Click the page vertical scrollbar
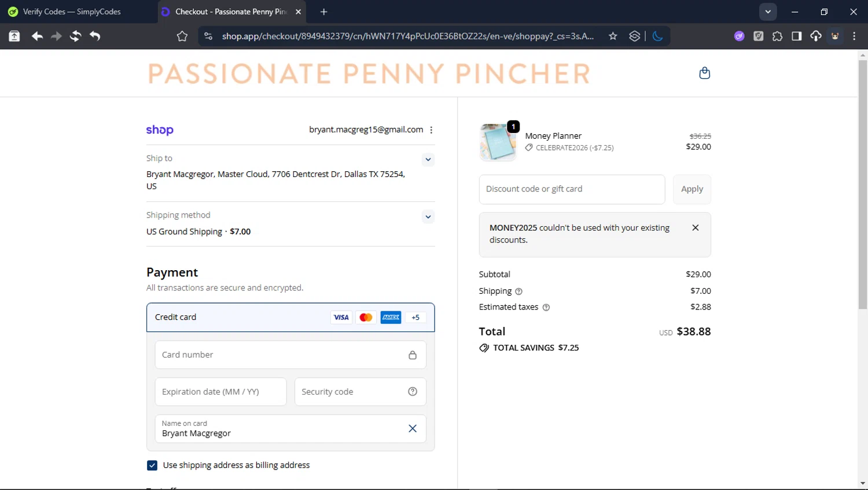The width and height of the screenshot is (868, 490). point(863,185)
